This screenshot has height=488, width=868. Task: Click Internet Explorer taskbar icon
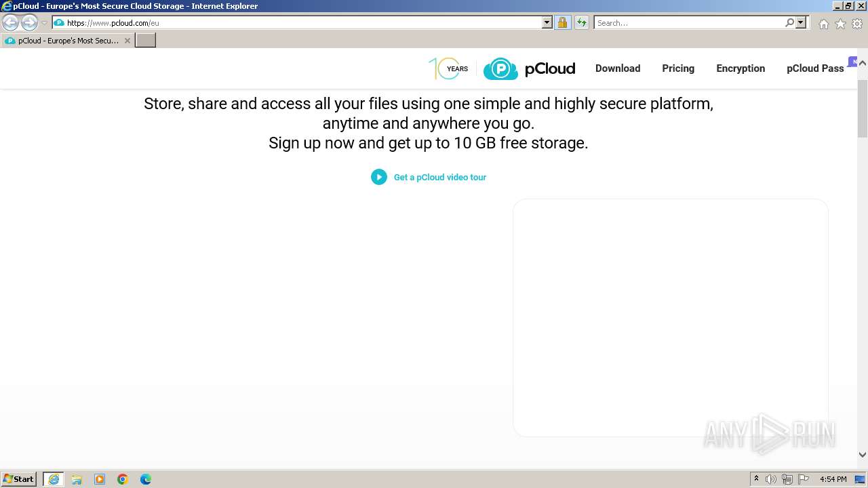click(x=54, y=479)
